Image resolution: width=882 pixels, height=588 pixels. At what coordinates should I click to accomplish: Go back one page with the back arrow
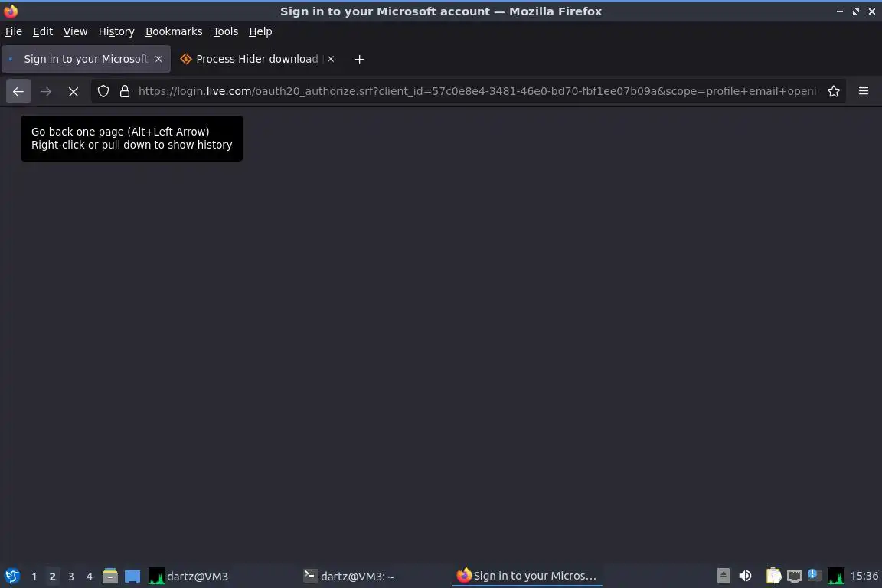pos(18,91)
